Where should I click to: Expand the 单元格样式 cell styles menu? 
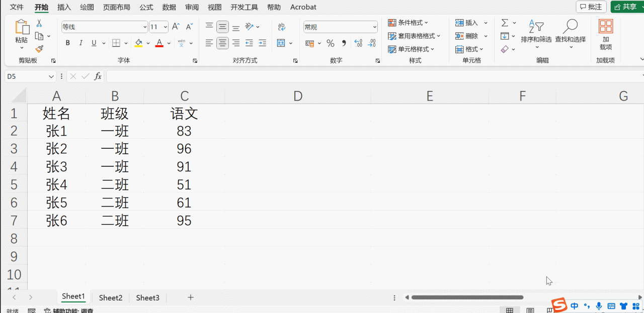pos(411,49)
